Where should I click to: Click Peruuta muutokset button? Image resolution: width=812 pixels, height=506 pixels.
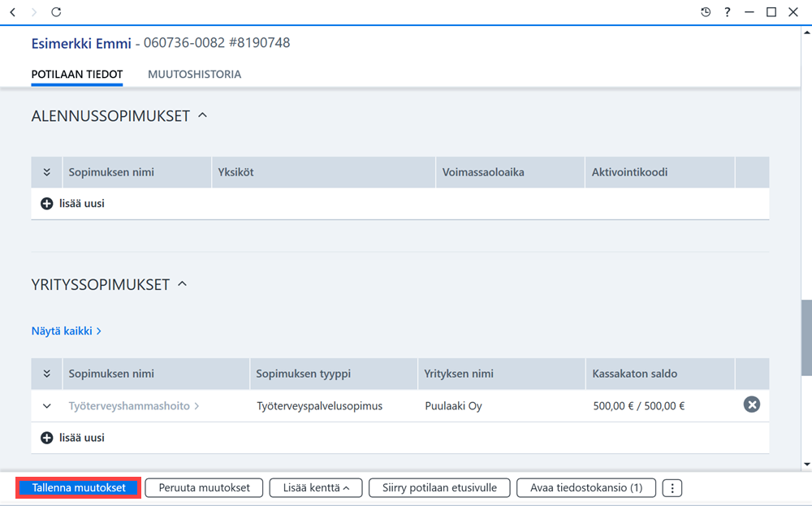coord(204,488)
